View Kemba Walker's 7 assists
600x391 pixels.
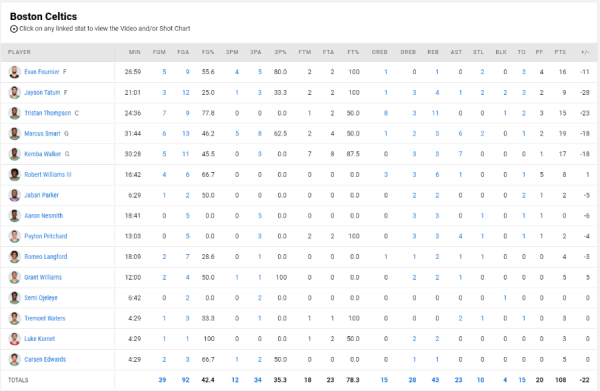(x=460, y=154)
